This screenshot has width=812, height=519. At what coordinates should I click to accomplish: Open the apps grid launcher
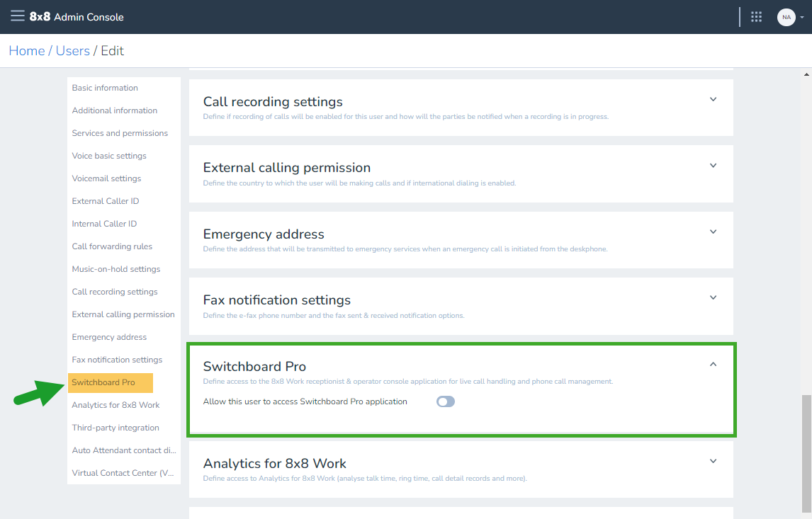click(x=756, y=17)
